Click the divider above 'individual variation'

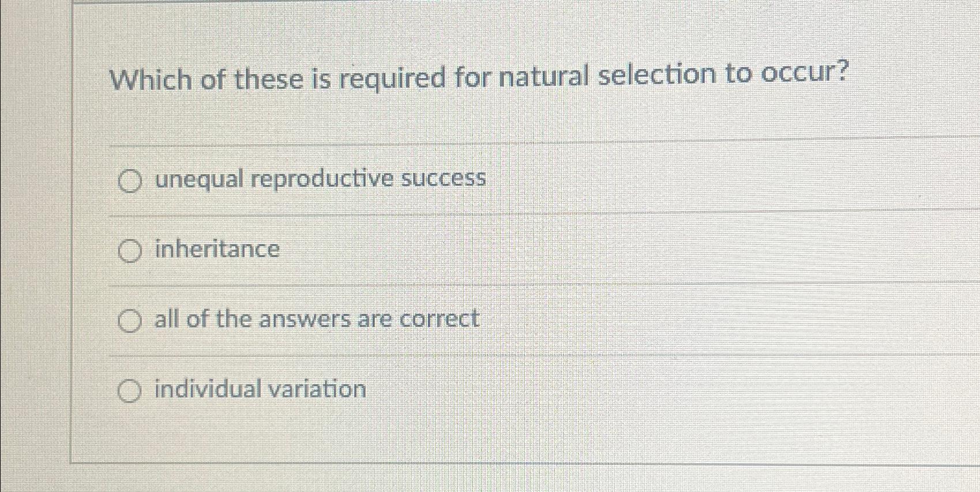point(461,355)
